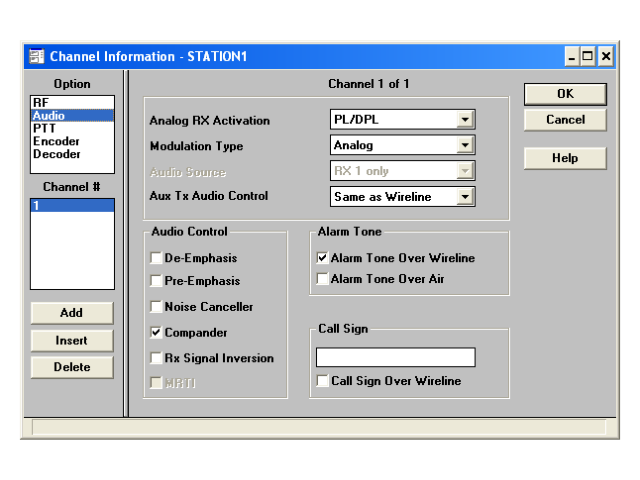Screen dimensions: 640x480
Task: Click the Channel Information title bar icon
Action: point(36,57)
